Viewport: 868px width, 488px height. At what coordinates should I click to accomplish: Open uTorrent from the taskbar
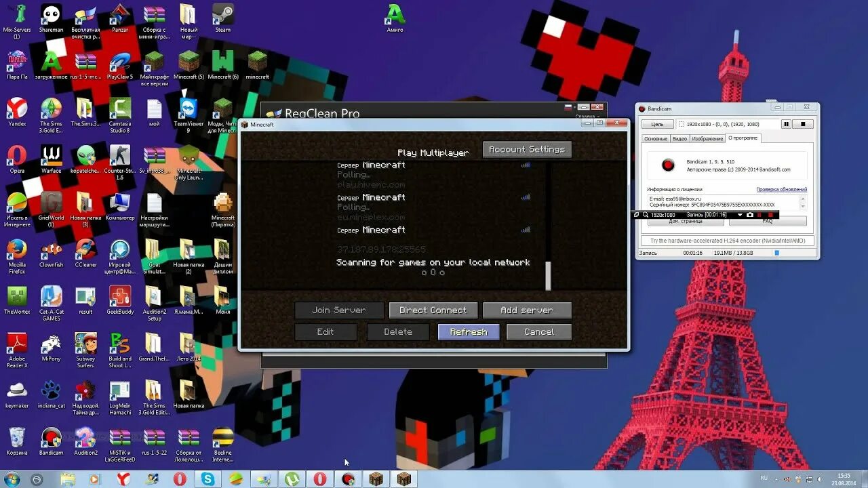click(x=292, y=479)
